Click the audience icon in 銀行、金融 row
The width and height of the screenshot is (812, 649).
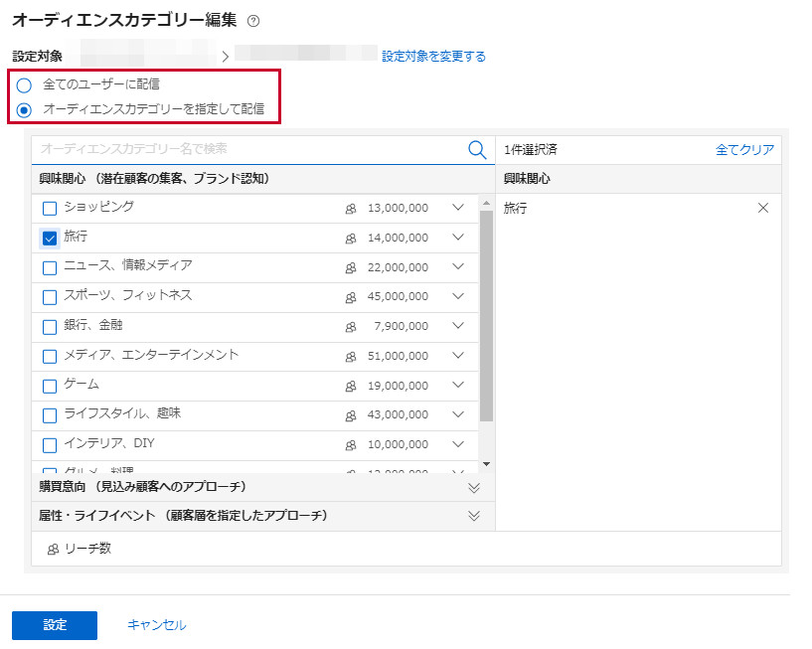pyautogui.click(x=350, y=327)
